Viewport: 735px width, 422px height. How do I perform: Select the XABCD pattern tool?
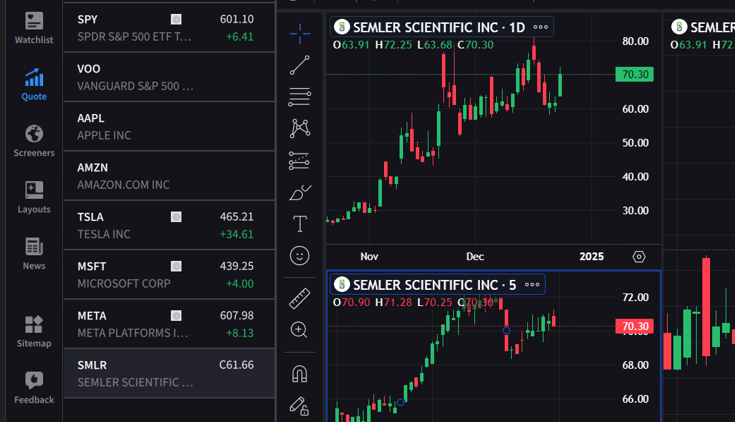pos(300,128)
